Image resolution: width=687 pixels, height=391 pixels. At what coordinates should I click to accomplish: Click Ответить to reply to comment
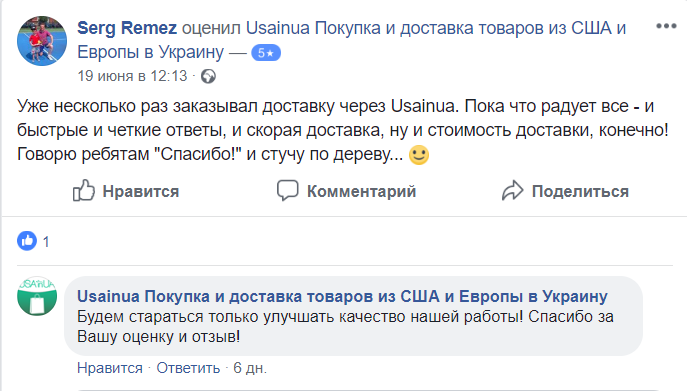[x=188, y=368]
